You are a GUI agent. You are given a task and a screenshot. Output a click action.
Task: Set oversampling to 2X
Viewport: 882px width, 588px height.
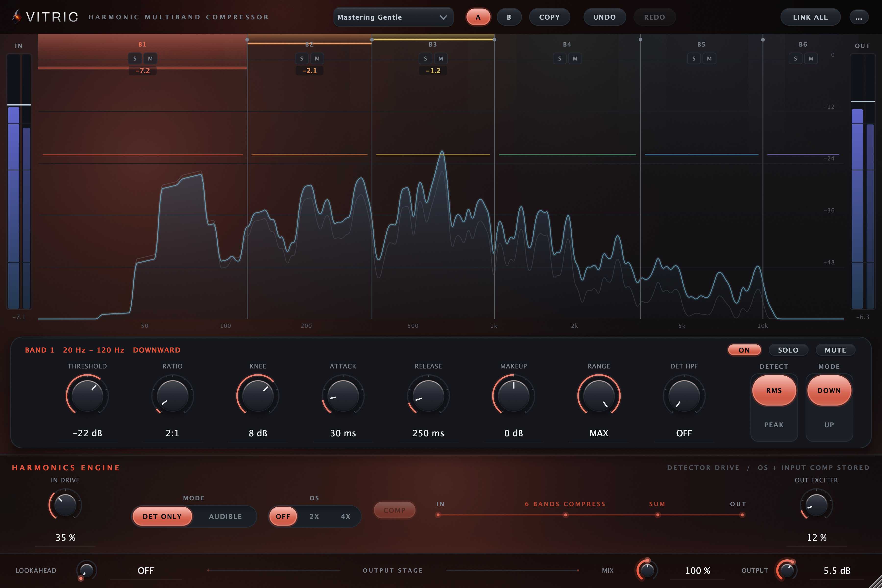coord(314,516)
